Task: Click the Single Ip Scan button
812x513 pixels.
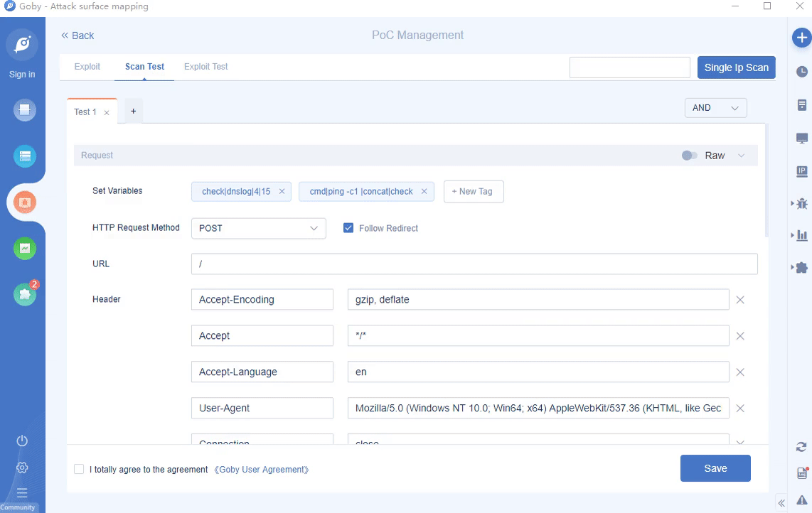Action: [736, 67]
